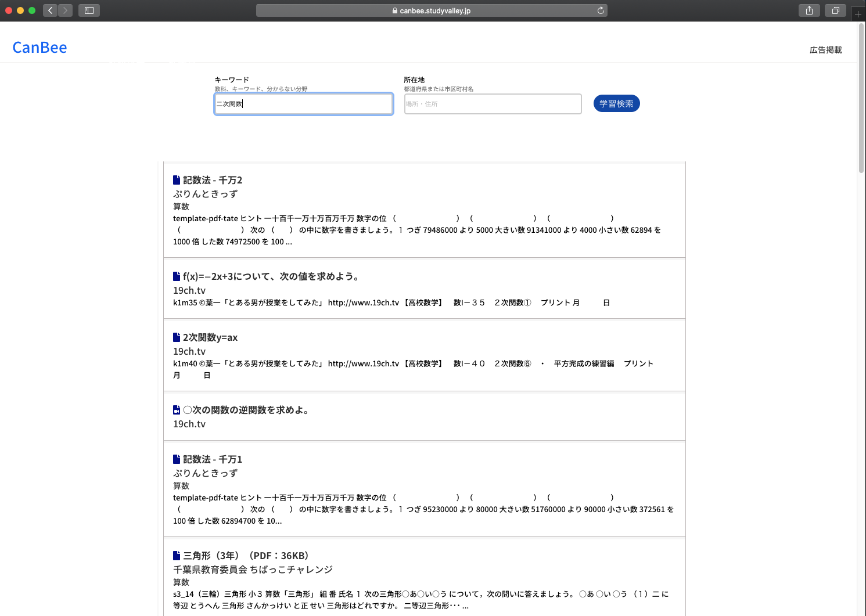Click video file icon beside 次の関数の逆関数
The image size is (866, 616).
pos(177,410)
